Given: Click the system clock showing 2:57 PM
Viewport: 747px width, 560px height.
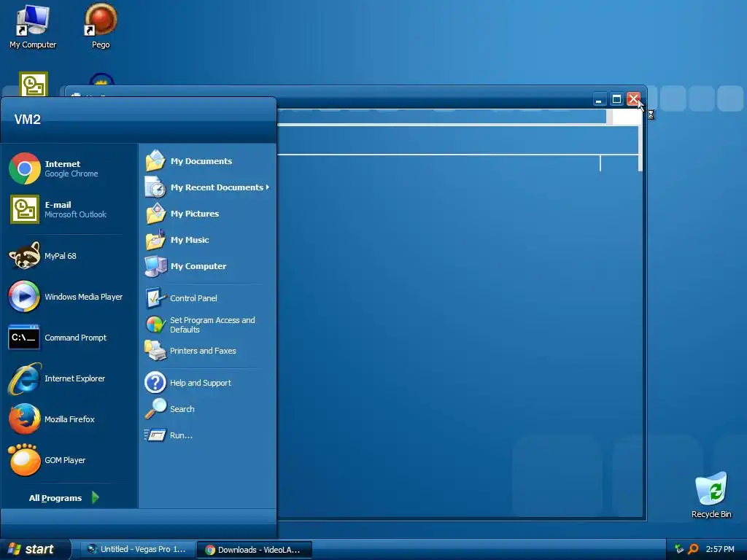Looking at the screenshot, I should tap(720, 549).
